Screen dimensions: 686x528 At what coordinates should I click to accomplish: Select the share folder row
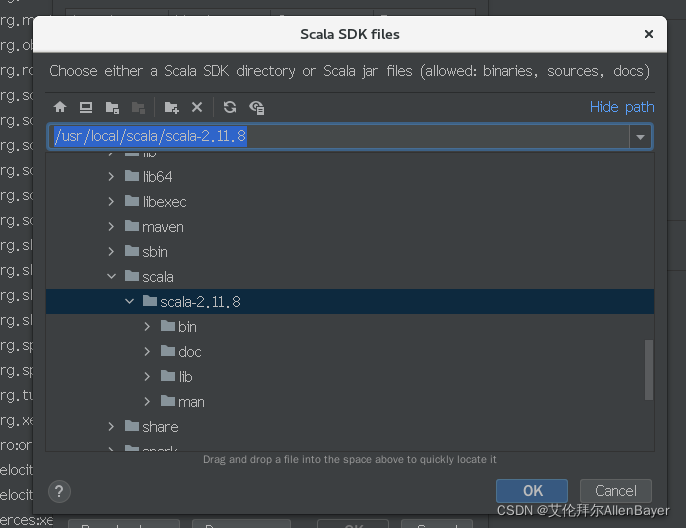pos(350,427)
